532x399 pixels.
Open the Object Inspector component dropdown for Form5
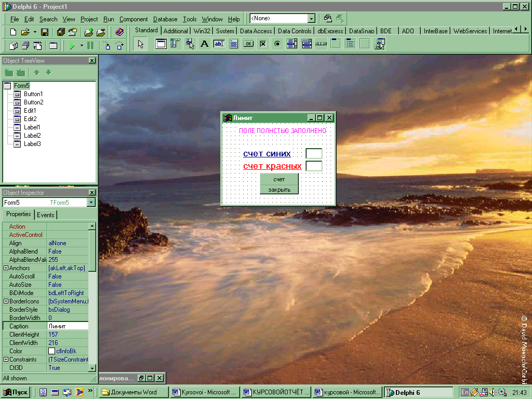91,203
